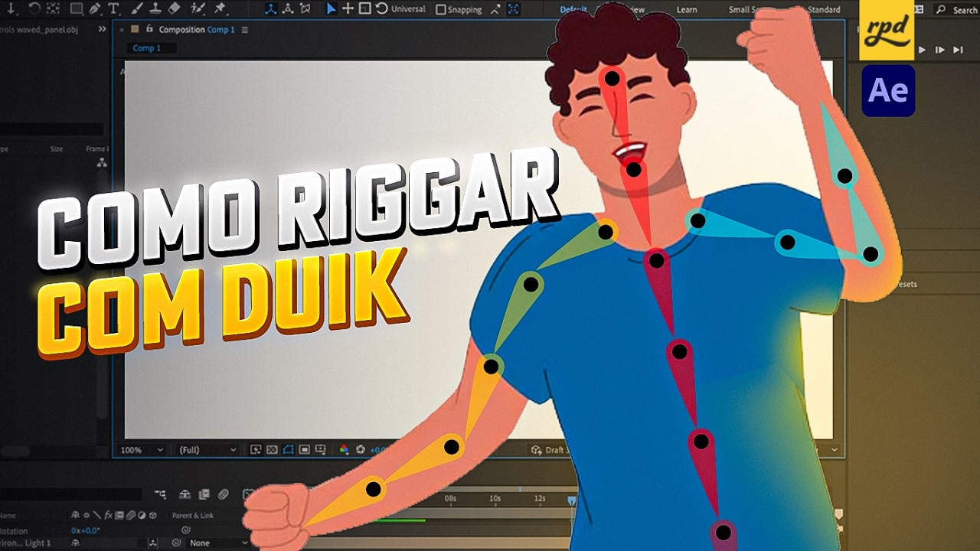Switch to the Standard workspace
The image size is (980, 551).
click(824, 10)
